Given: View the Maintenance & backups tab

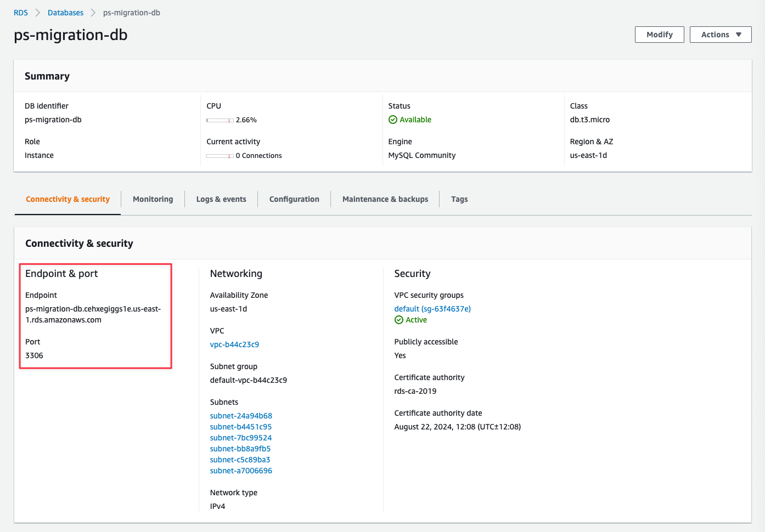Looking at the screenshot, I should tap(385, 199).
